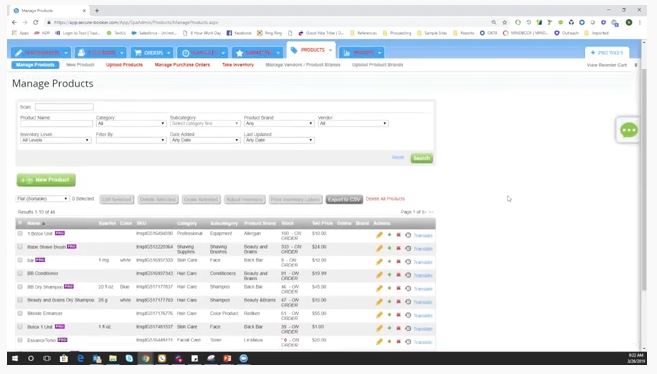Edit BB Dry Shampoo with pencil icon
This screenshot has height=374, width=657.
[x=379, y=289]
